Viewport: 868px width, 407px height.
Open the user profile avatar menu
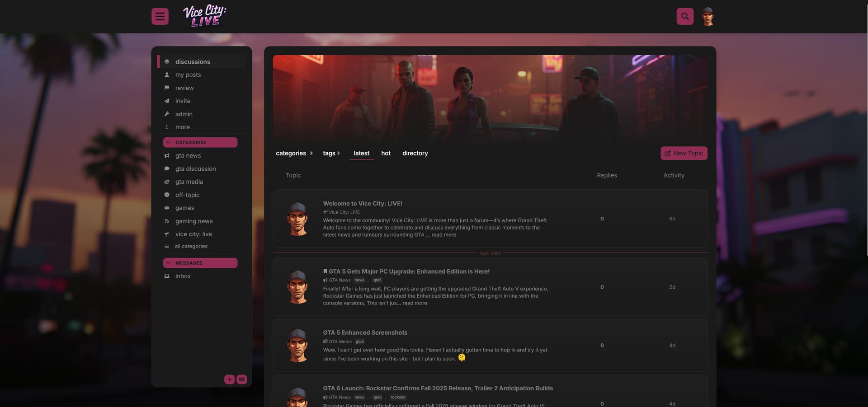tap(708, 17)
